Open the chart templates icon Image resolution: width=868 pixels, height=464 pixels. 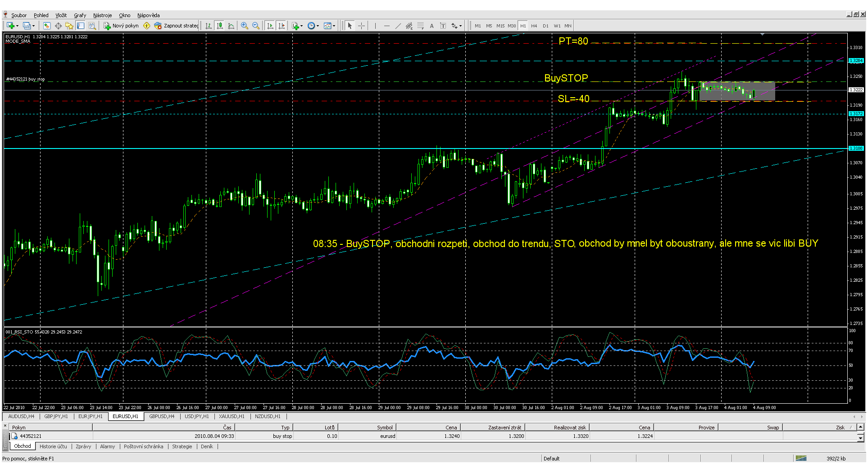pyautogui.click(x=327, y=26)
